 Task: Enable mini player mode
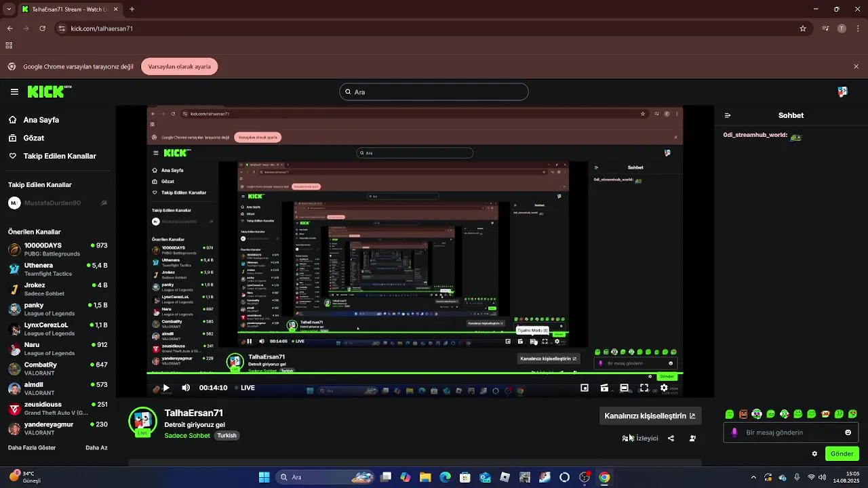pos(585,388)
